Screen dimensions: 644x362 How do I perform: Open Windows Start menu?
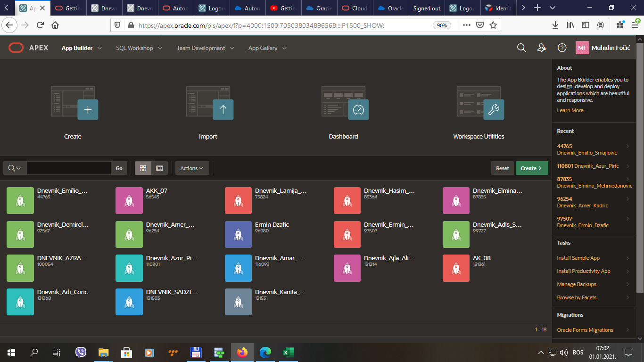[x=11, y=352]
